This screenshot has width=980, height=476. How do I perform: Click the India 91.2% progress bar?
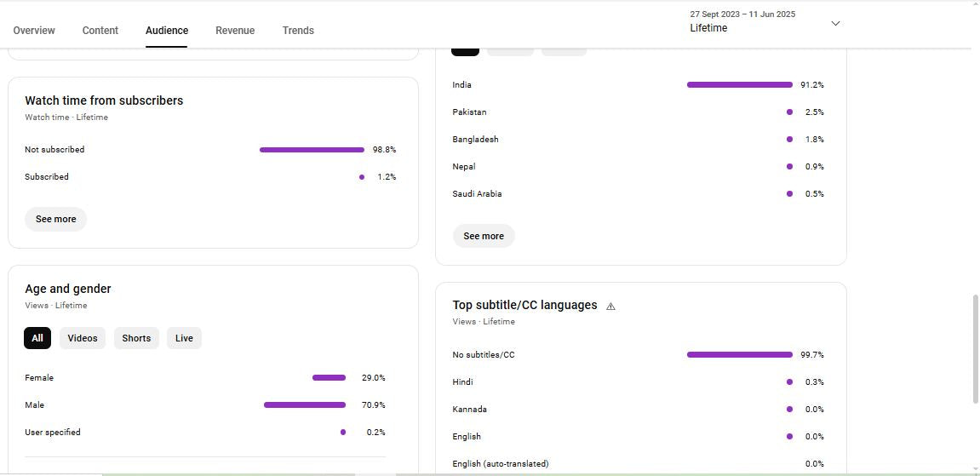[x=739, y=85]
